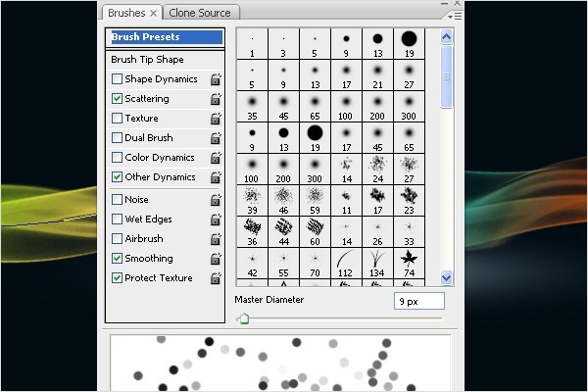588x392 pixels.
Task: Choose the star 70 brush preset
Action: [315, 263]
